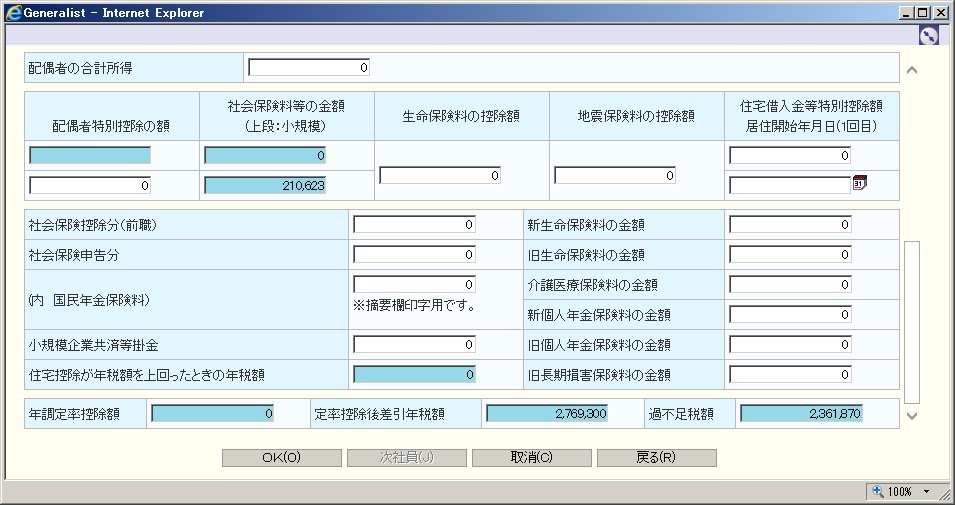Screen dimensions: 955x505
Task: Click the scroll down chevron
Action: point(912,416)
